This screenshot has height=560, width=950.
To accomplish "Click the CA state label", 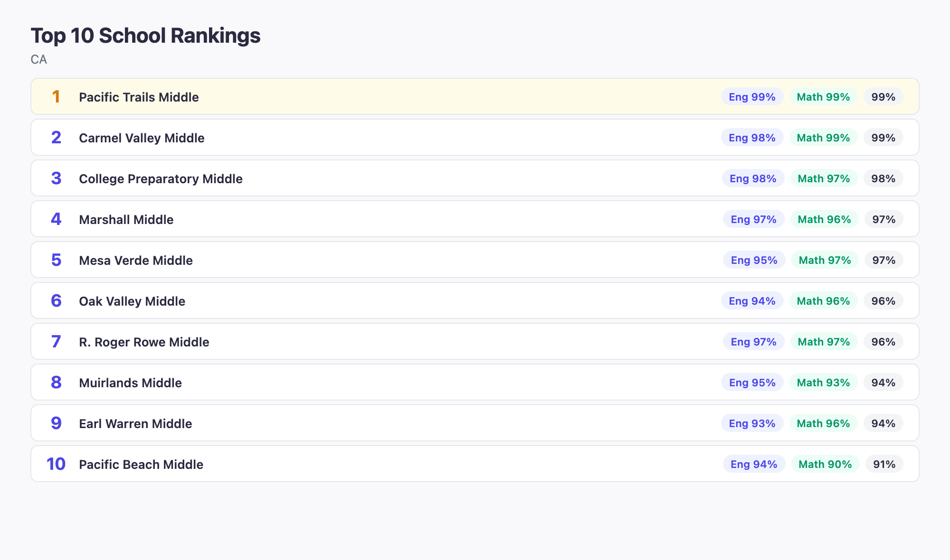I will 38,60.
